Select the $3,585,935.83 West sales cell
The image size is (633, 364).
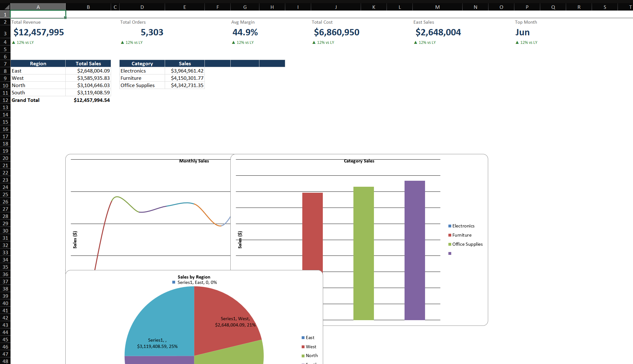(88, 78)
